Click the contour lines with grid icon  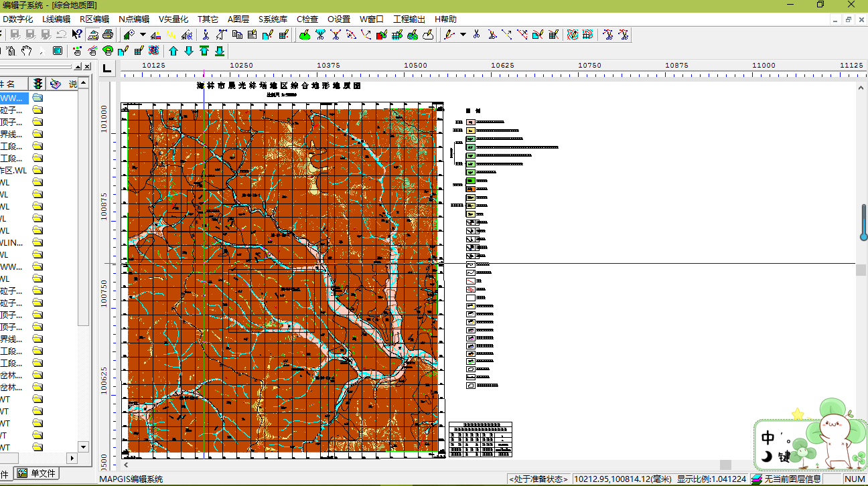tap(587, 34)
